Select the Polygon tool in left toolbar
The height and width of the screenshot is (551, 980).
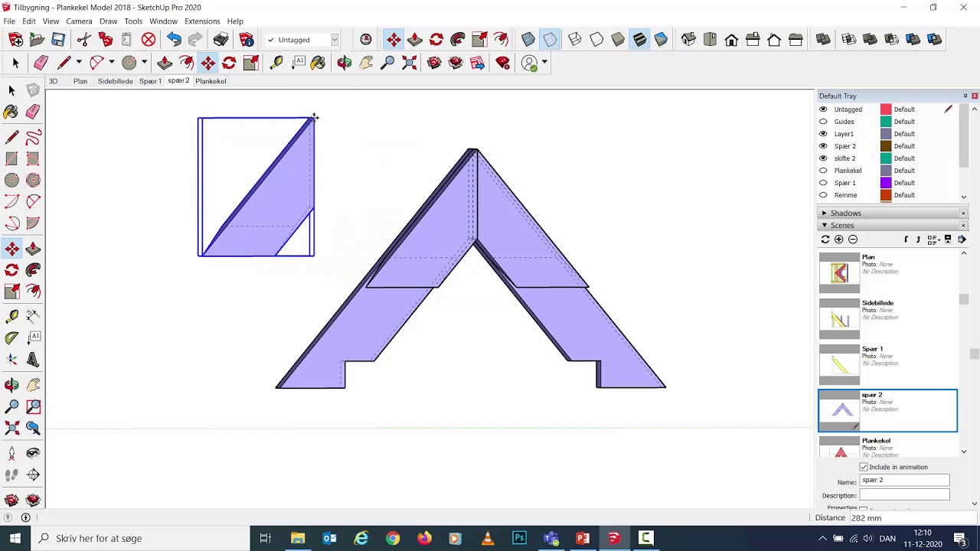[x=33, y=181]
